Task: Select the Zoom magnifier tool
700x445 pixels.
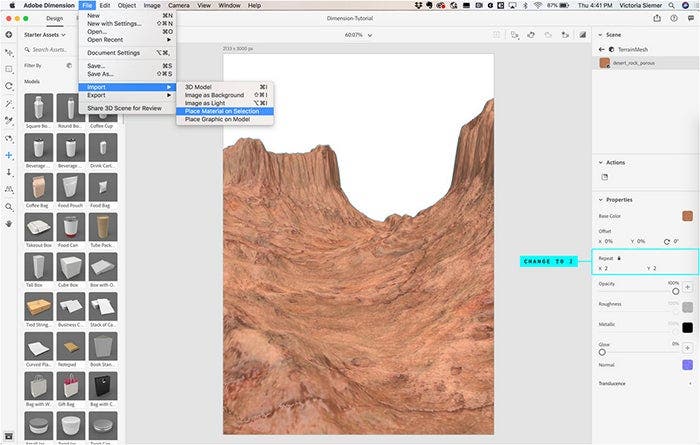Action: click(9, 207)
